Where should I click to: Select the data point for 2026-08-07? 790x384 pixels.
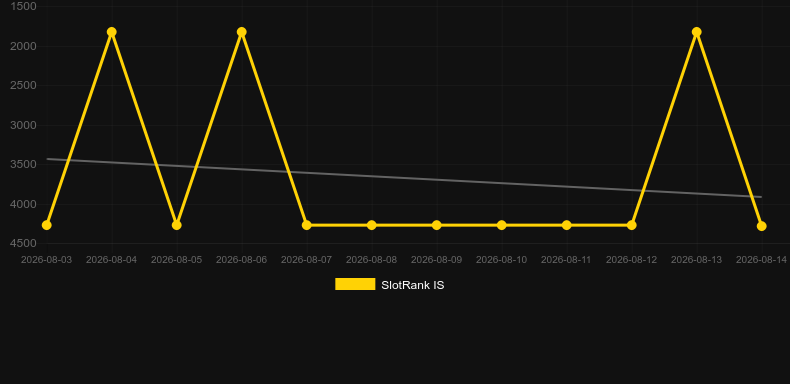point(306,225)
